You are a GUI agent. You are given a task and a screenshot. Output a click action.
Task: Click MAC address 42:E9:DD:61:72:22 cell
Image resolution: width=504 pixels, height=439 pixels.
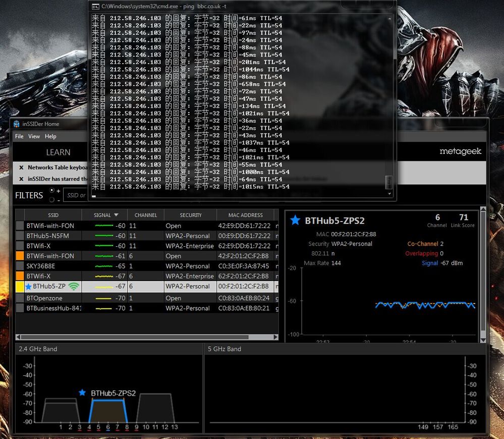[x=244, y=226]
